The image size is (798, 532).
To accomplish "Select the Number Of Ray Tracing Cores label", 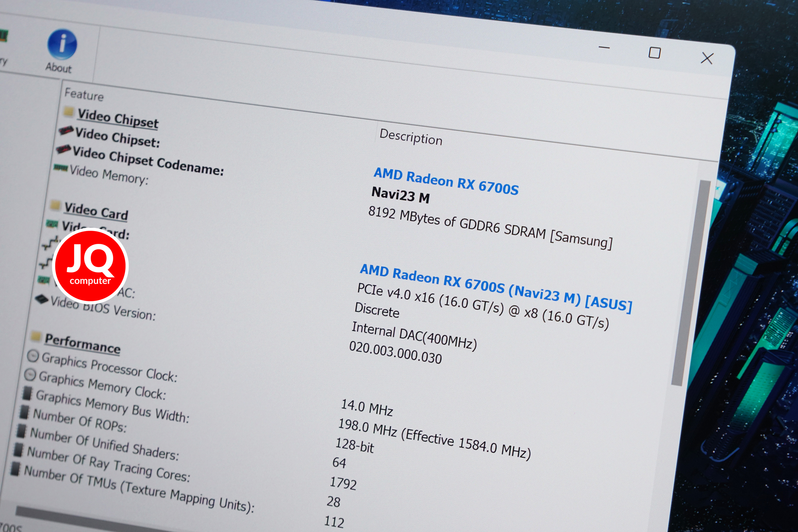I will 109,464.
